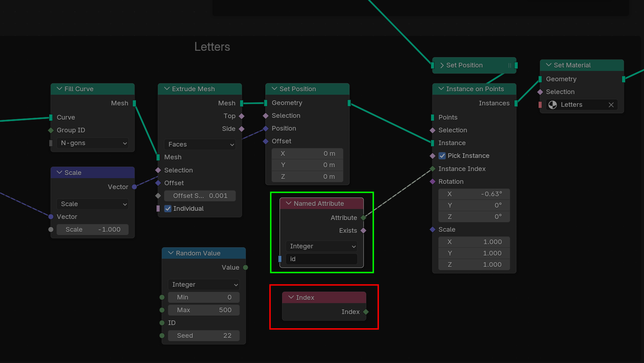Expand the collapsed Set Position node
644x363 pixels.
[442, 65]
